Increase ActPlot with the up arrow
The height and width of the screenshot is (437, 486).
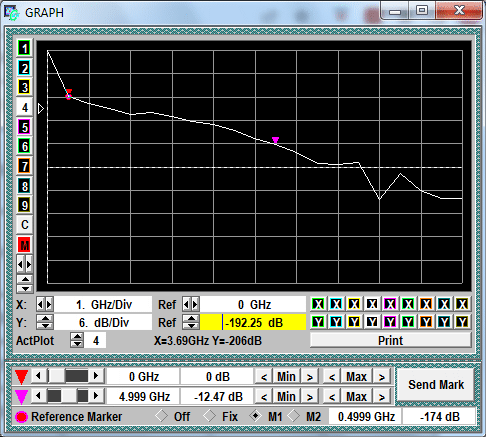tap(77, 337)
